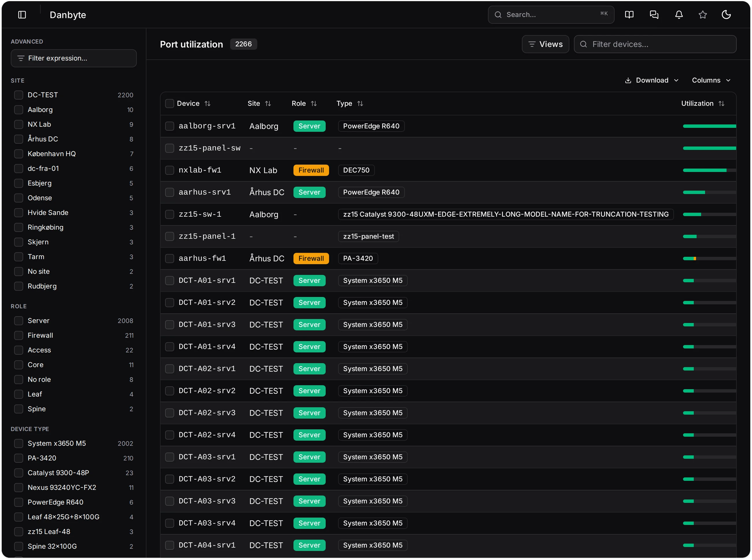
Task: Open the Views menu
Action: point(545,44)
